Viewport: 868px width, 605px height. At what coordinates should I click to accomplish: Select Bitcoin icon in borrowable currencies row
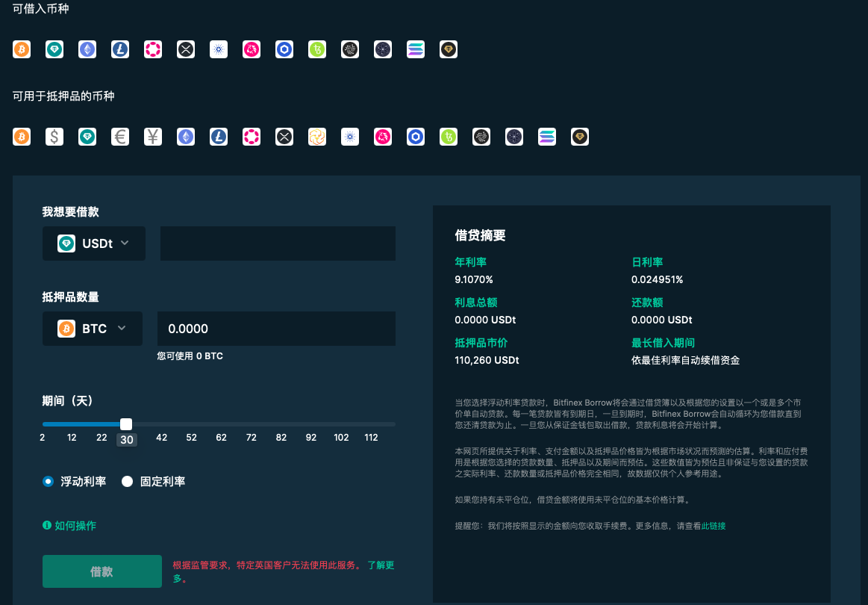pos(22,49)
